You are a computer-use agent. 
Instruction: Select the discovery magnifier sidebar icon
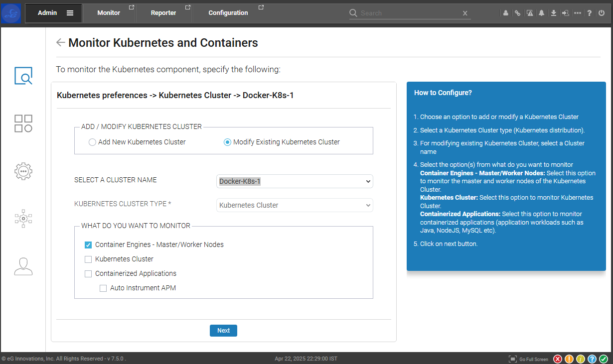point(23,75)
